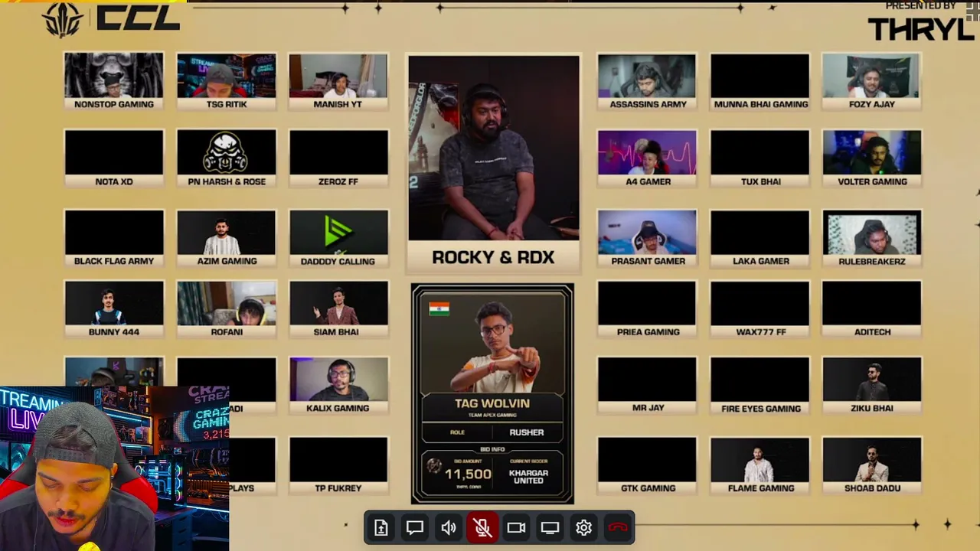Select the Laka Gamer tile
This screenshot has height=551, width=980.
coord(759,238)
